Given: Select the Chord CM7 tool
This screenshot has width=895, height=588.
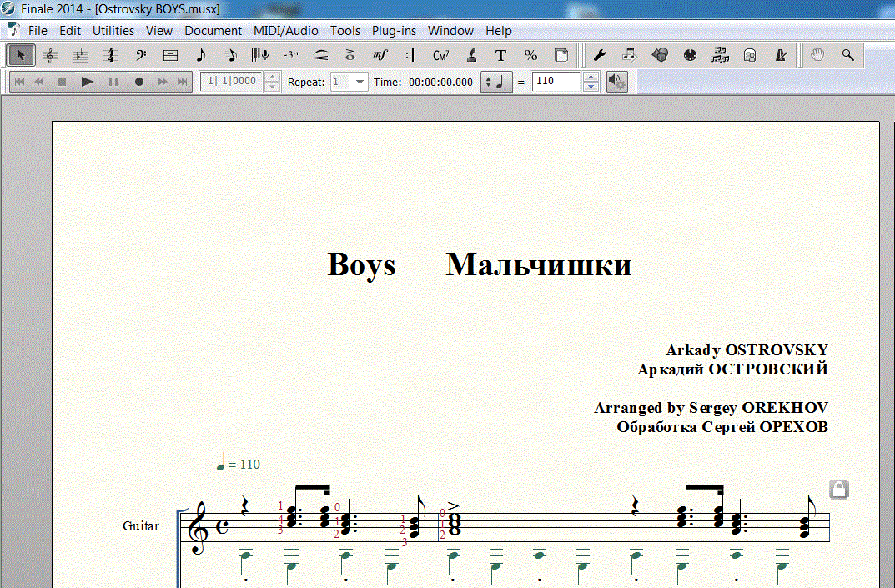Looking at the screenshot, I should click(x=440, y=55).
